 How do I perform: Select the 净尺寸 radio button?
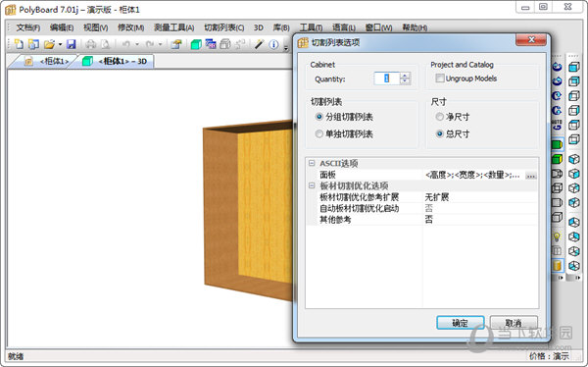[439, 117]
